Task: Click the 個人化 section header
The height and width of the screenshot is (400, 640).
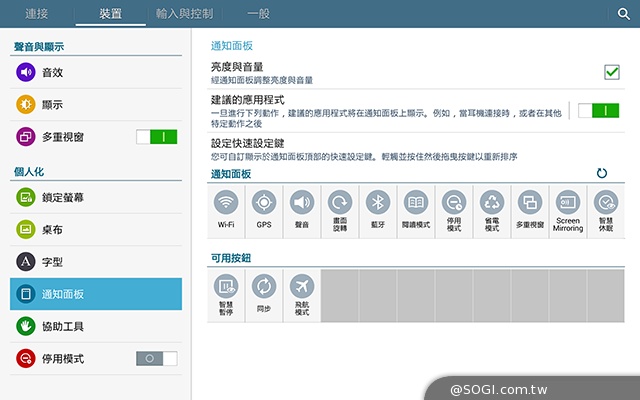Action: (29, 171)
